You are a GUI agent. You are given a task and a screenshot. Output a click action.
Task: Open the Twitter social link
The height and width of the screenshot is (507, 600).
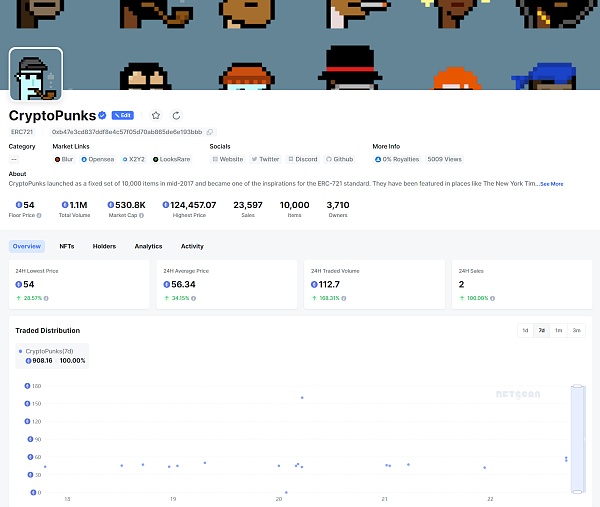pos(265,159)
